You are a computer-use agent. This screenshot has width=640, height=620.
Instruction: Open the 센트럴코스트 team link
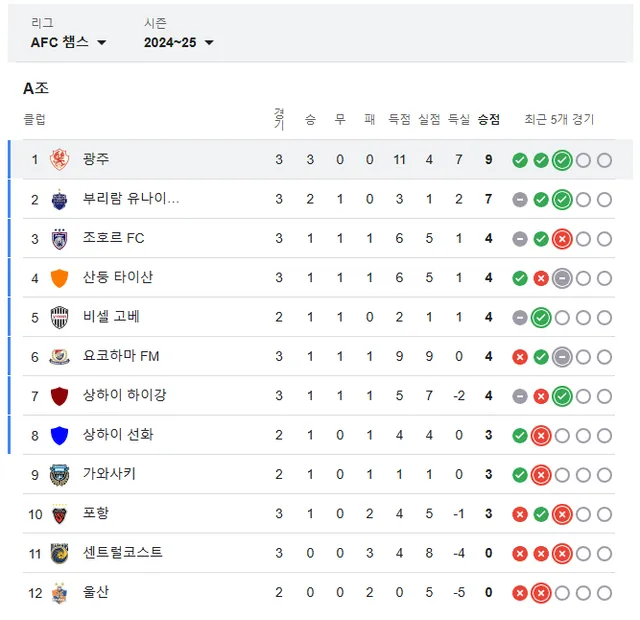(x=122, y=552)
